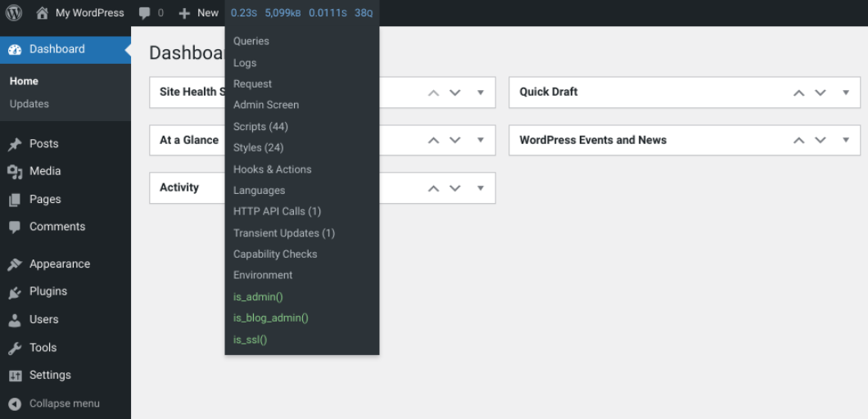The width and height of the screenshot is (868, 419).
Task: Collapse the sidebar using Collapse menu arrow
Action: pyautogui.click(x=15, y=403)
